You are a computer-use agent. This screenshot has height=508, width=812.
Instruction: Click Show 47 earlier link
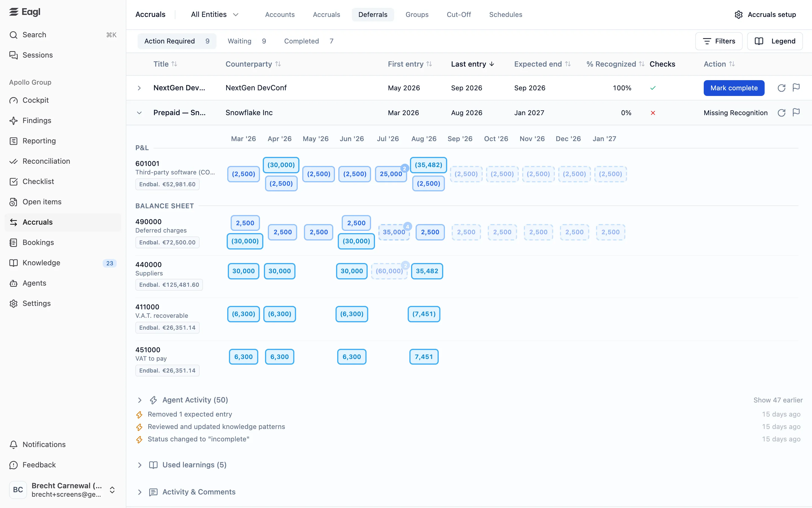pyautogui.click(x=778, y=400)
